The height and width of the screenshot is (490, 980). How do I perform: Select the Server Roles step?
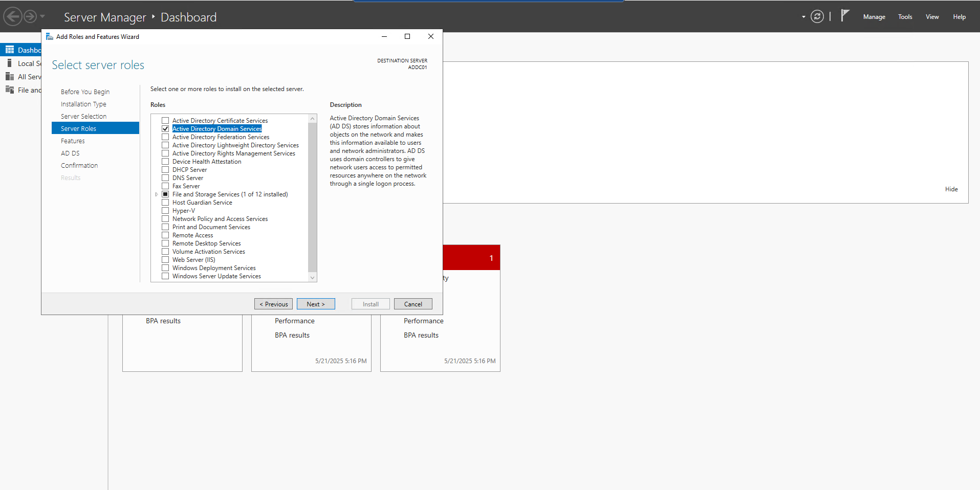pyautogui.click(x=95, y=128)
